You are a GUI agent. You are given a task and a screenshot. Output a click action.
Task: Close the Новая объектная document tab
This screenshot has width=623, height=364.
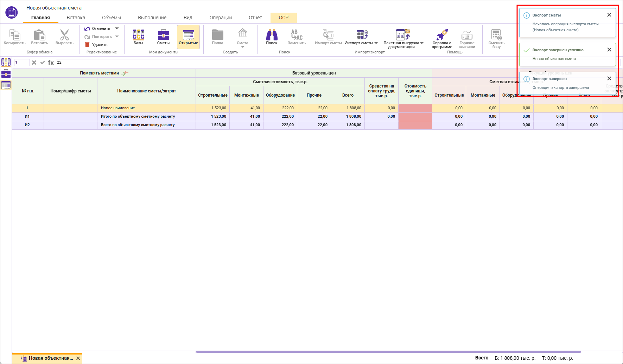[78, 358]
